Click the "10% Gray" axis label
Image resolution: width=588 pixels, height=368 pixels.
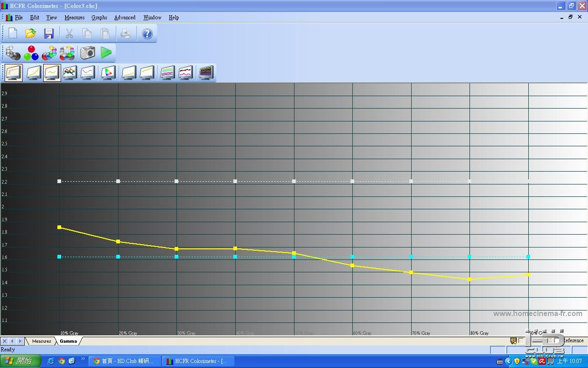click(x=69, y=333)
